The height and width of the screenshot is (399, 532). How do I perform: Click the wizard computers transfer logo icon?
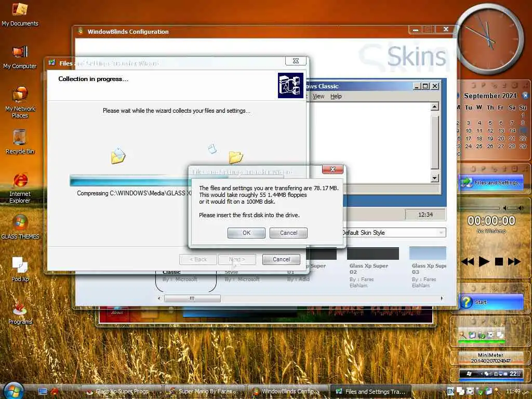coord(290,85)
